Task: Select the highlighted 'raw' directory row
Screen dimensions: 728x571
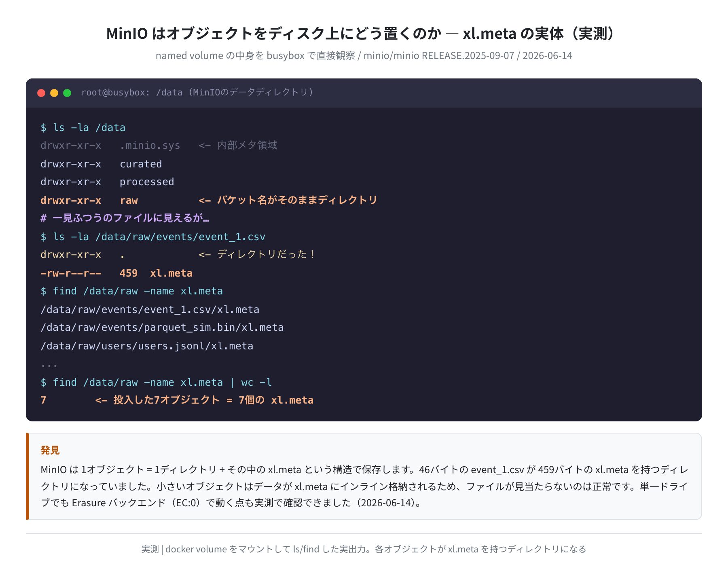Action: pos(209,200)
